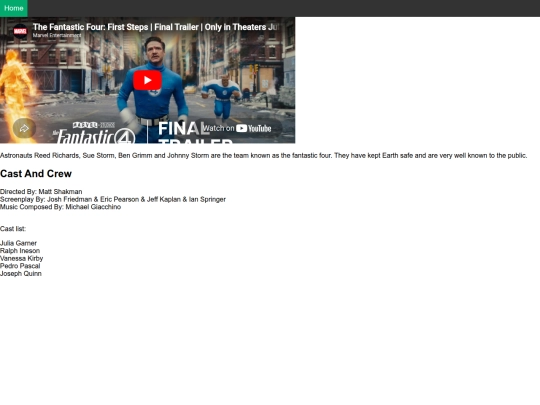Click cast member Vanessa Kirby
This screenshot has height=405, width=540.
coord(21,258)
